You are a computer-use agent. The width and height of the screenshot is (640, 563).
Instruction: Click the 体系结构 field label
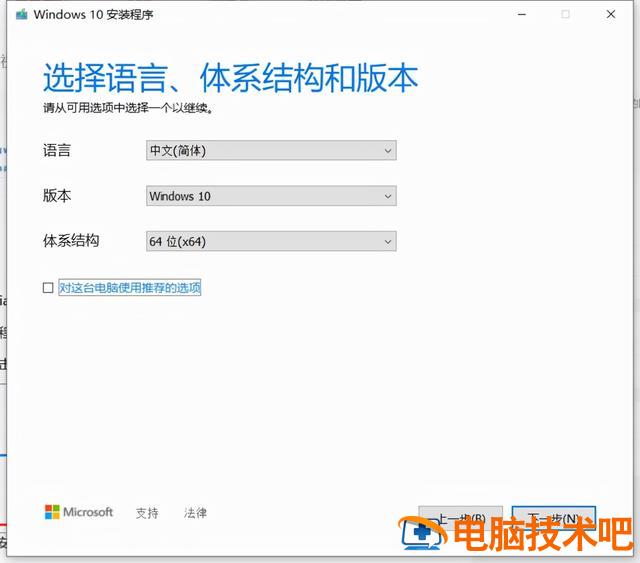coord(71,240)
